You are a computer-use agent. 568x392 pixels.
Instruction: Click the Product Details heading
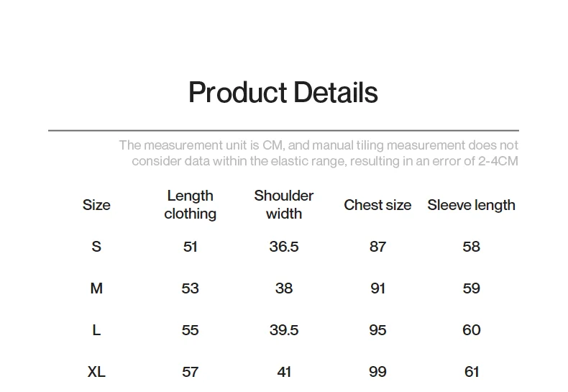pos(283,93)
